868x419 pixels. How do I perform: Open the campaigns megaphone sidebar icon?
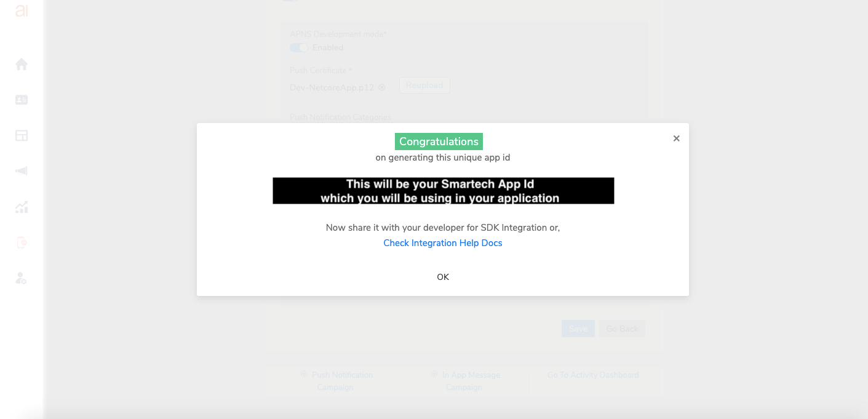22,171
